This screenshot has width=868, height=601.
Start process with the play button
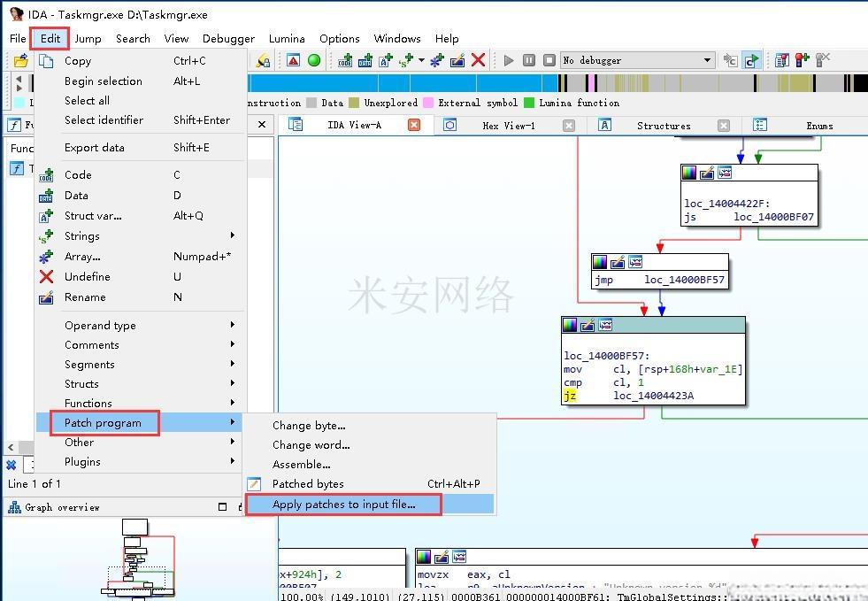click(x=509, y=60)
